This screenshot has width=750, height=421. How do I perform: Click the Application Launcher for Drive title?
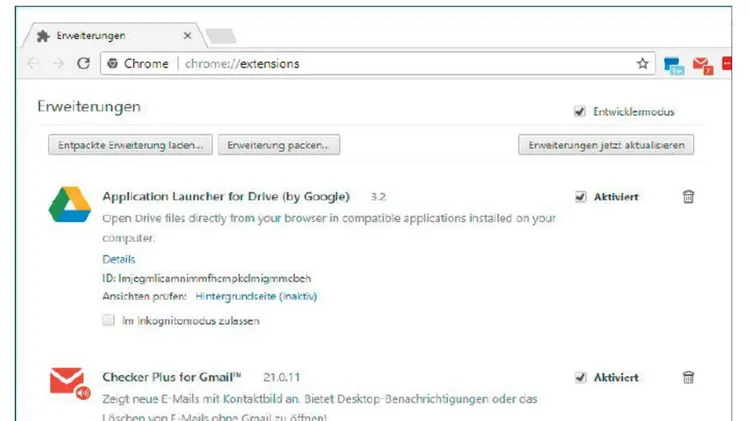point(226,197)
